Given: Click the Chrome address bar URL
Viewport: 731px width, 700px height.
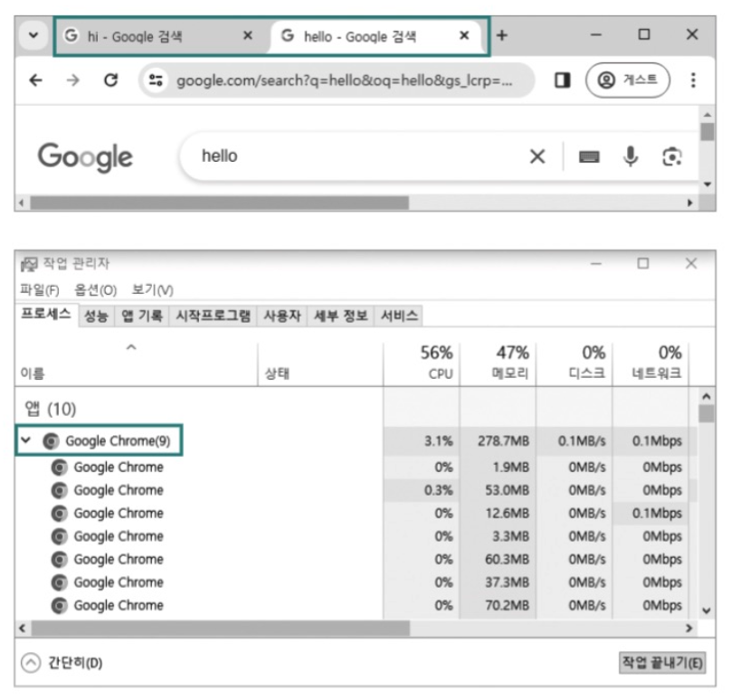Looking at the screenshot, I should tap(344, 80).
